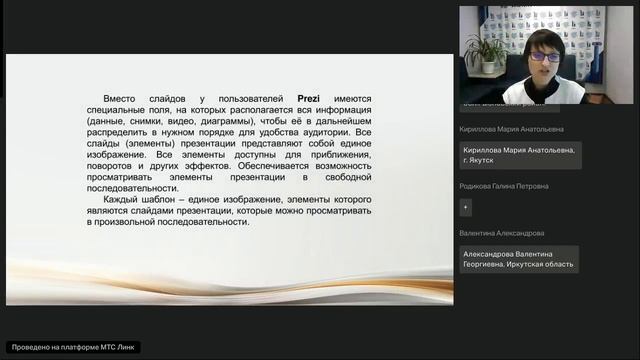Click the partially hidden top chat message
The width and height of the screenshot is (640, 360).
[x=509, y=108]
